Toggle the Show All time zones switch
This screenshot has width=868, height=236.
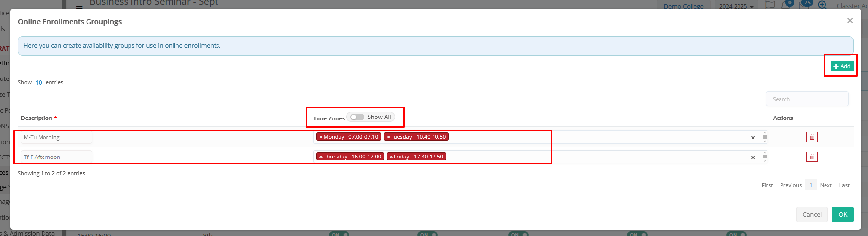coord(357,117)
